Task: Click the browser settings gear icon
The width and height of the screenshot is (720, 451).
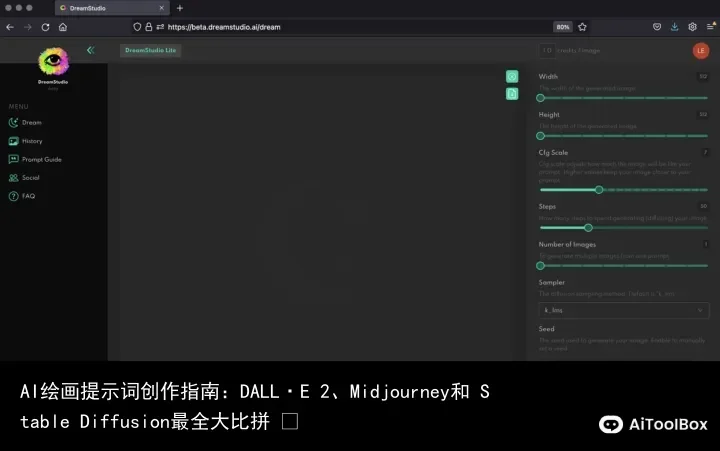Action: tap(692, 27)
